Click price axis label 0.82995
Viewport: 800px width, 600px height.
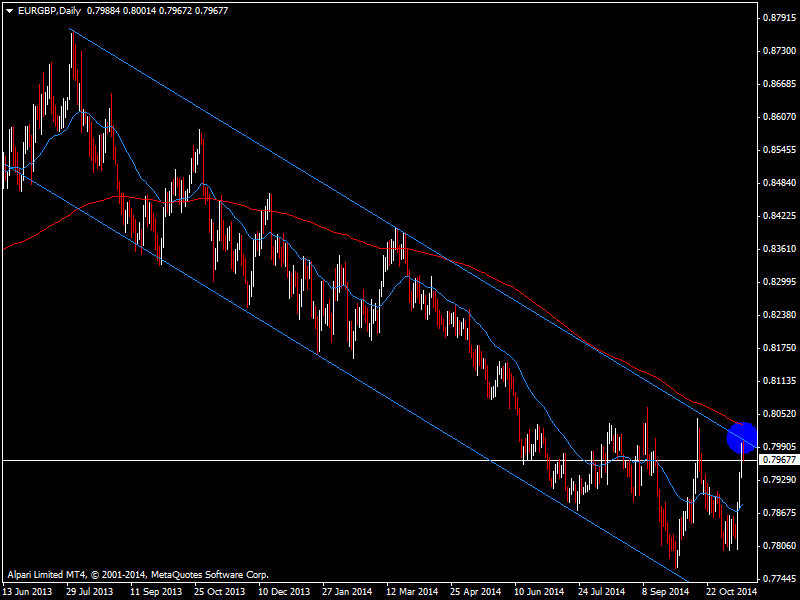(779, 282)
